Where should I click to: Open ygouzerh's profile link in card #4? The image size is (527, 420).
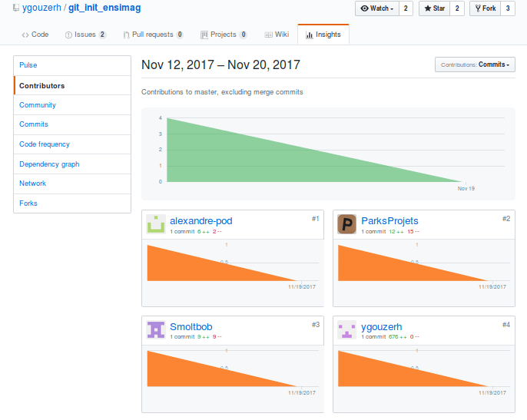382,326
